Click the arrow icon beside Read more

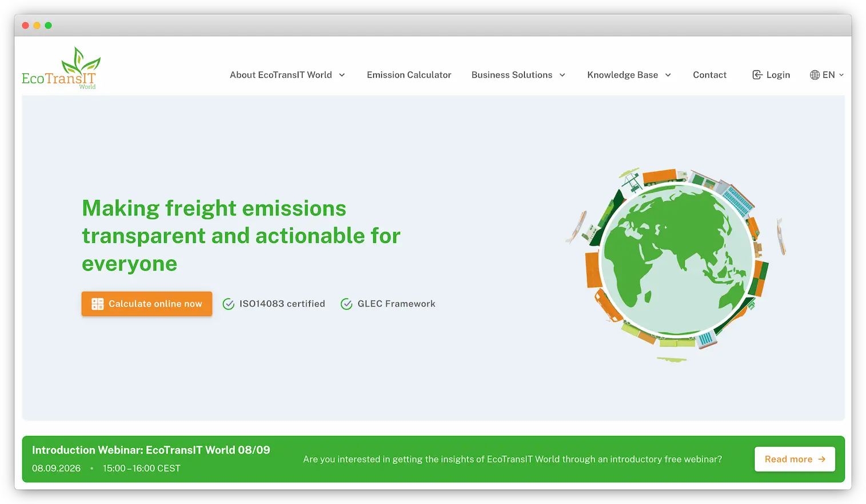point(822,459)
